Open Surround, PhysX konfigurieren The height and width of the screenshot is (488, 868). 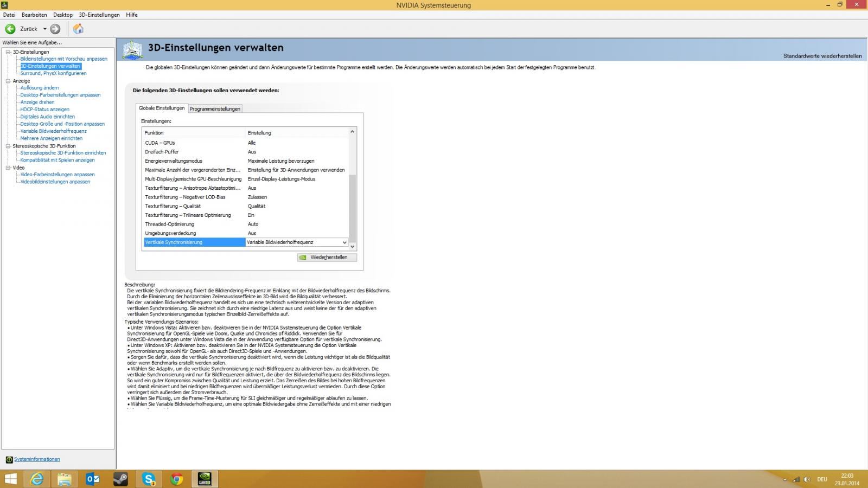[x=53, y=73]
